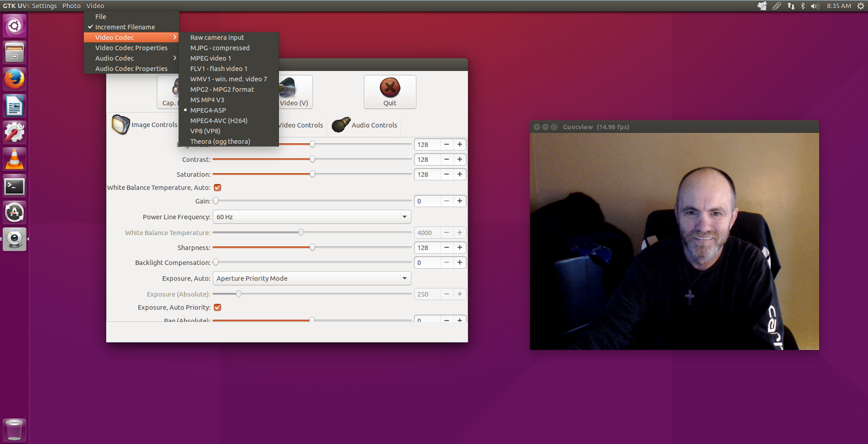868x444 pixels.
Task: Open LibreOffice Writer from dock
Action: [15, 106]
